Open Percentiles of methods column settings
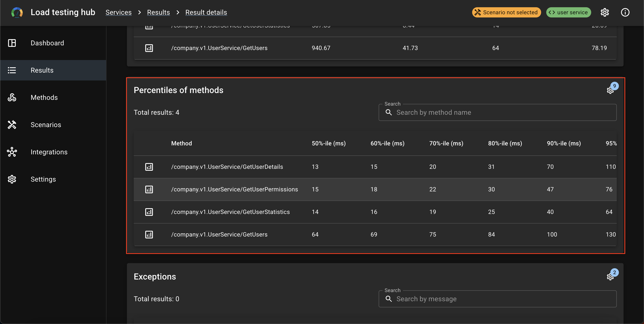 (610, 90)
